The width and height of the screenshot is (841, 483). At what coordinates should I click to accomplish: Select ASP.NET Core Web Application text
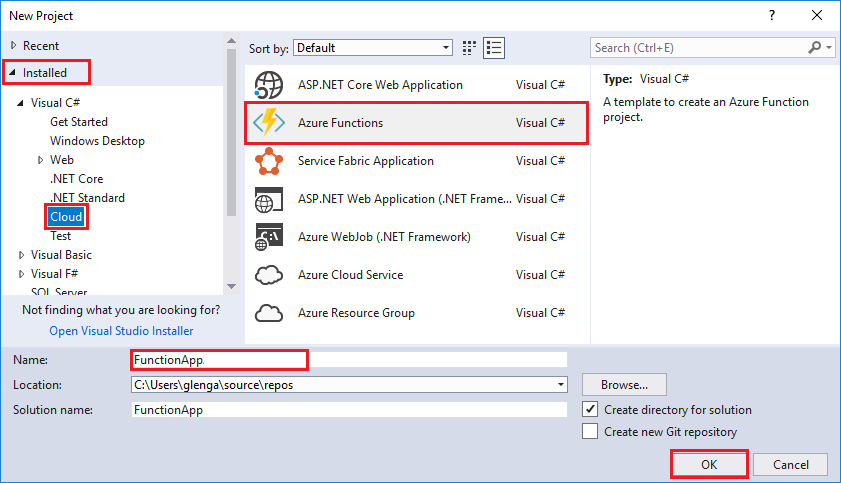click(x=380, y=85)
